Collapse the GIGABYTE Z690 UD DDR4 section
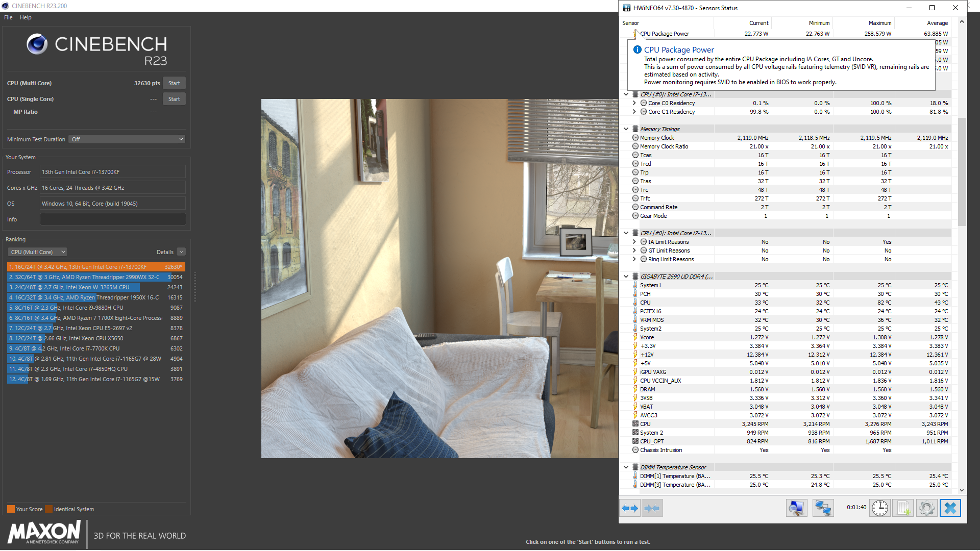Image resolution: width=980 pixels, height=551 pixels. click(626, 277)
